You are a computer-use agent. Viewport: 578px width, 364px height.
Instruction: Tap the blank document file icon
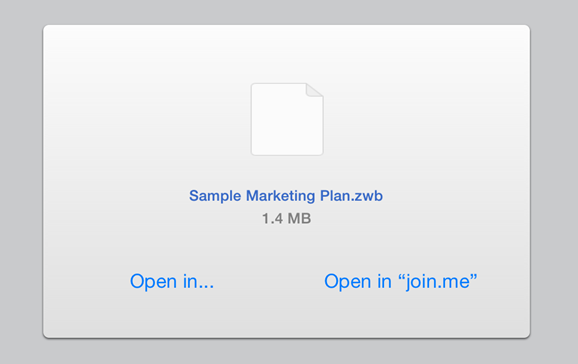[x=287, y=119]
